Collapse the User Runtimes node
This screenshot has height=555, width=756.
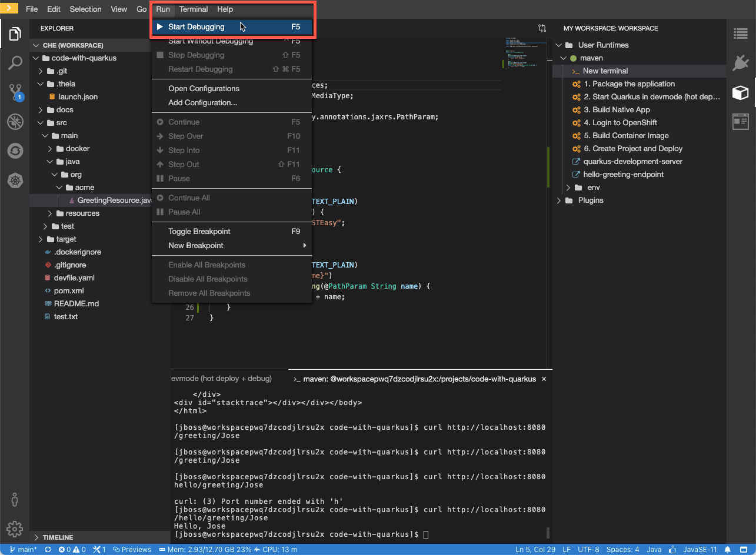click(x=558, y=45)
